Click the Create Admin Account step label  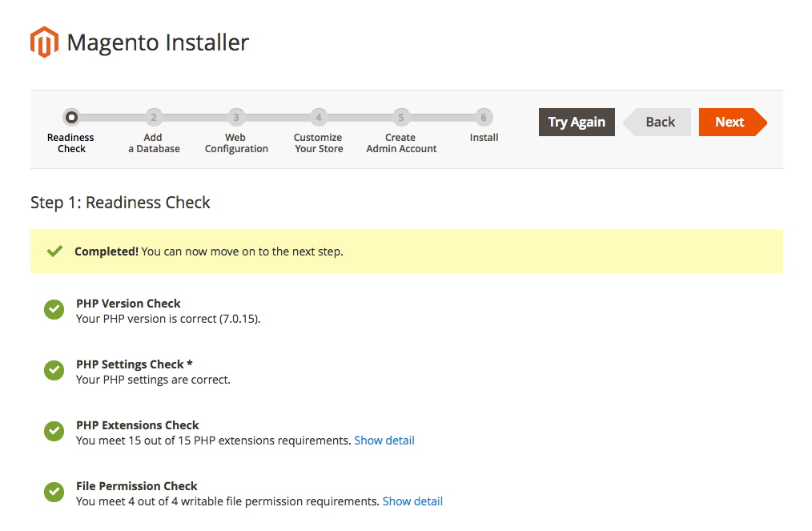(x=401, y=143)
